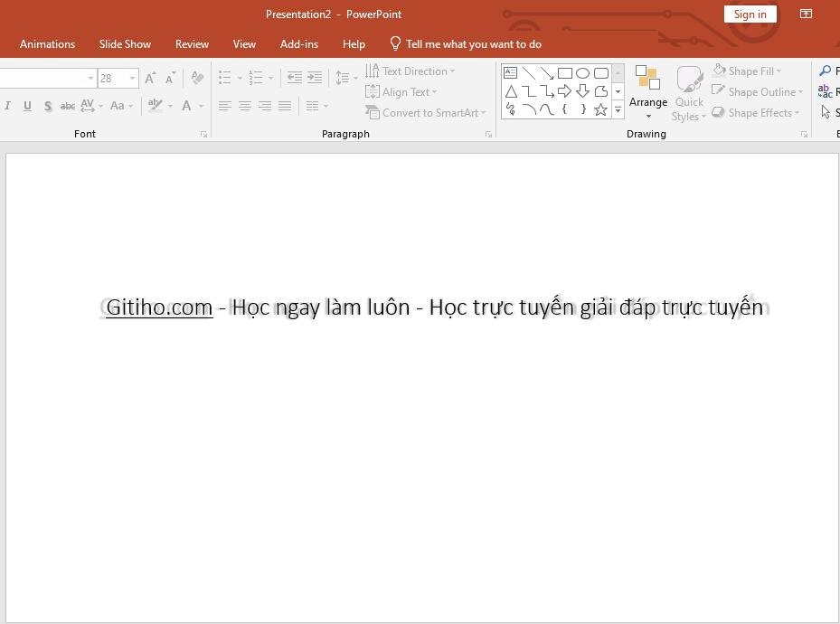The image size is (840, 624).
Task: Expand the shapes gallery with More arrow
Action: coord(618,110)
